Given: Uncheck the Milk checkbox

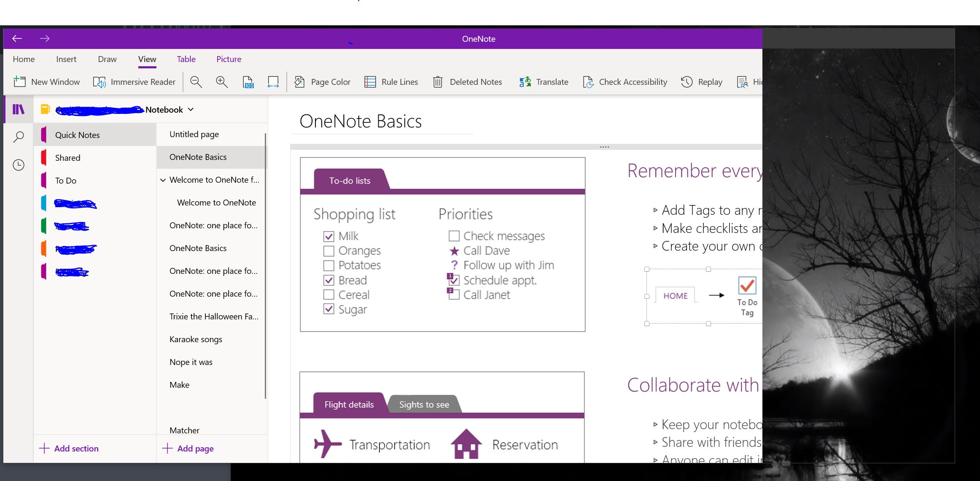Looking at the screenshot, I should click(329, 236).
